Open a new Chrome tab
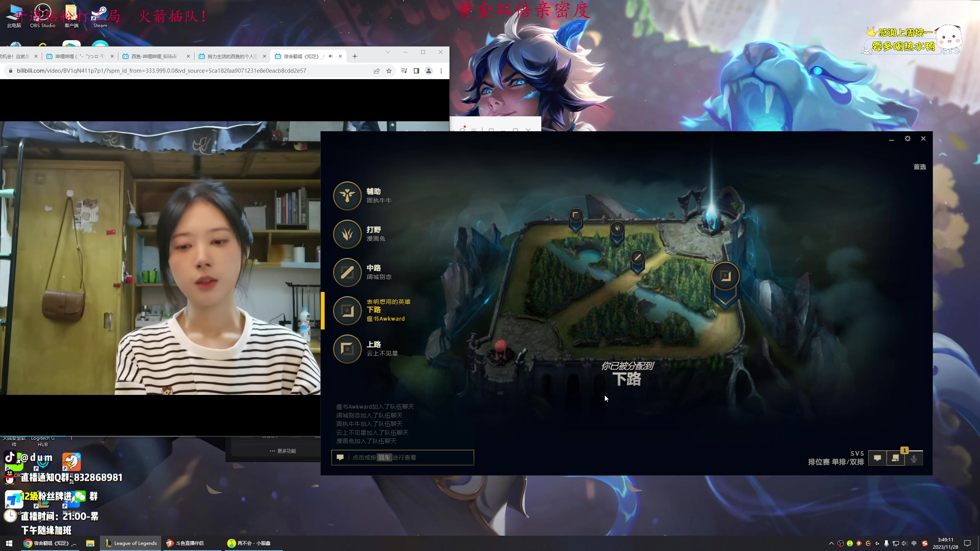Viewport: 980px width, 551px height. (x=355, y=56)
